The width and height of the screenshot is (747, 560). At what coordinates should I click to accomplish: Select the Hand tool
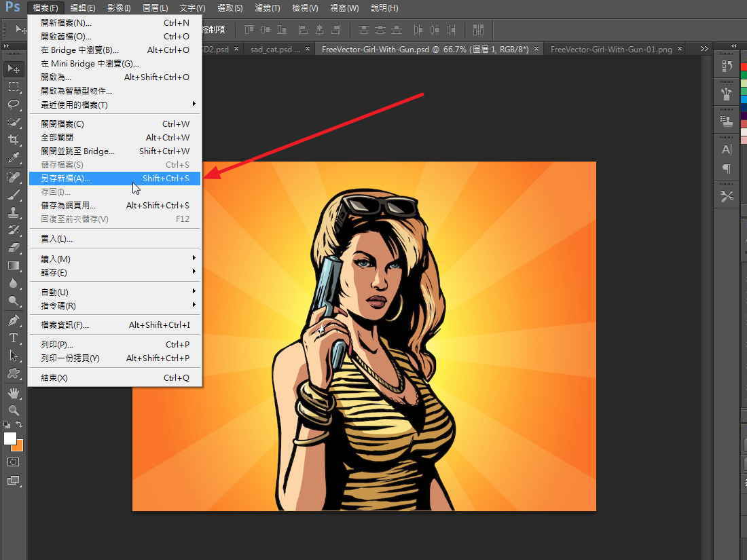point(14,393)
